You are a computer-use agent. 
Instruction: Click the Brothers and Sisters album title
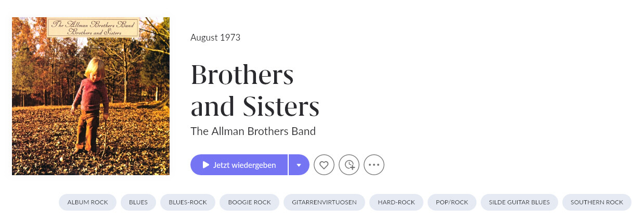[255, 90]
